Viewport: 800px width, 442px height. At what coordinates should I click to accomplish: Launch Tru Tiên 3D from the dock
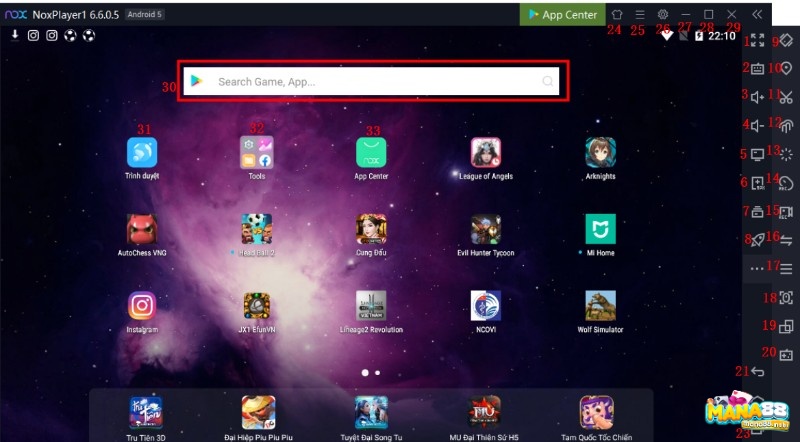coord(146,418)
